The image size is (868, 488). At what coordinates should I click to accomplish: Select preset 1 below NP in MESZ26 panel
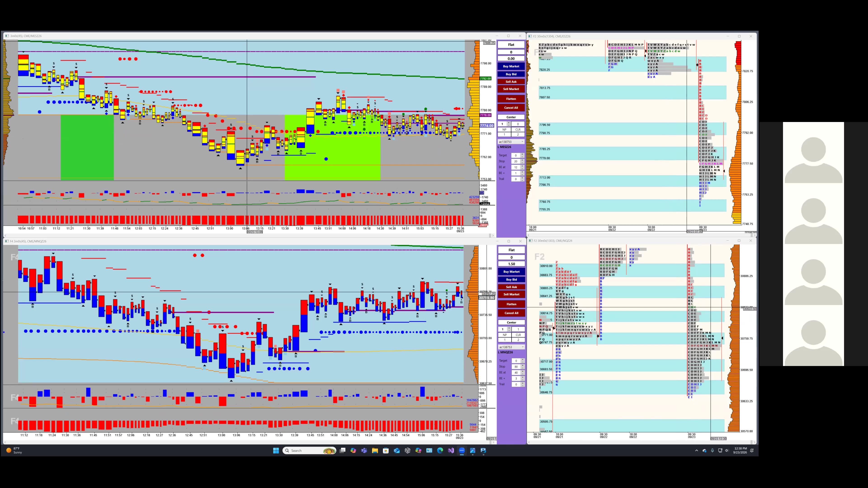[x=505, y=134]
